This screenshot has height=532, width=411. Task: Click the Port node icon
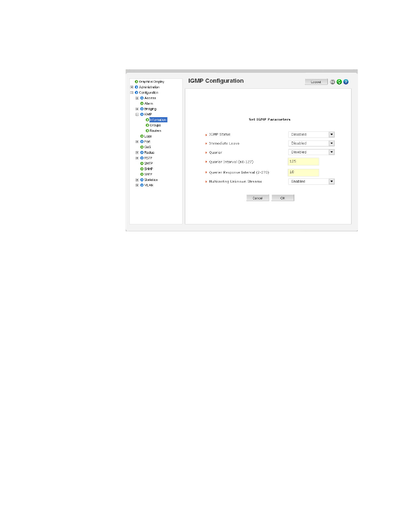142,142
